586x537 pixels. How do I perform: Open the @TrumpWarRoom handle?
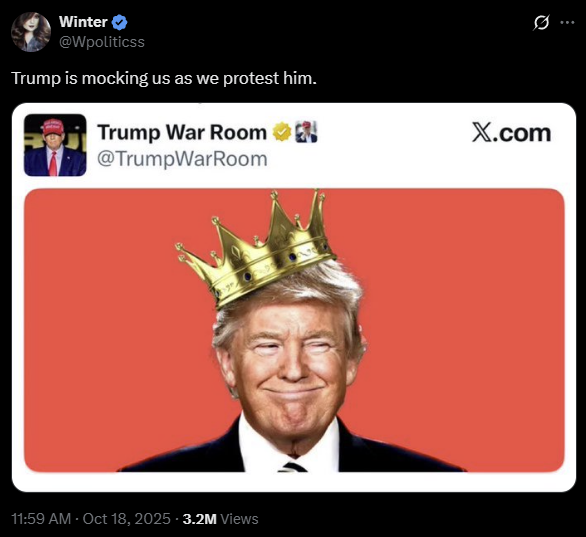click(x=182, y=159)
